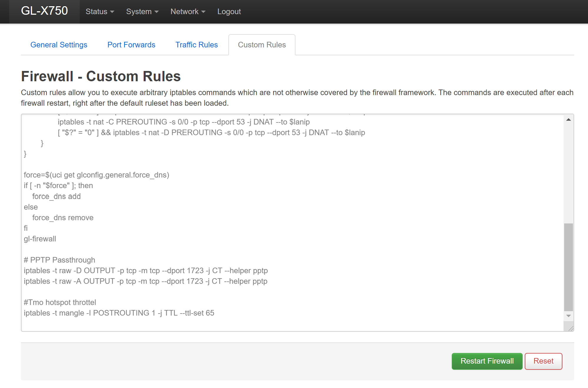Click the textarea scrollbar up arrow
Screen dimensions: 588x388
tap(568, 120)
